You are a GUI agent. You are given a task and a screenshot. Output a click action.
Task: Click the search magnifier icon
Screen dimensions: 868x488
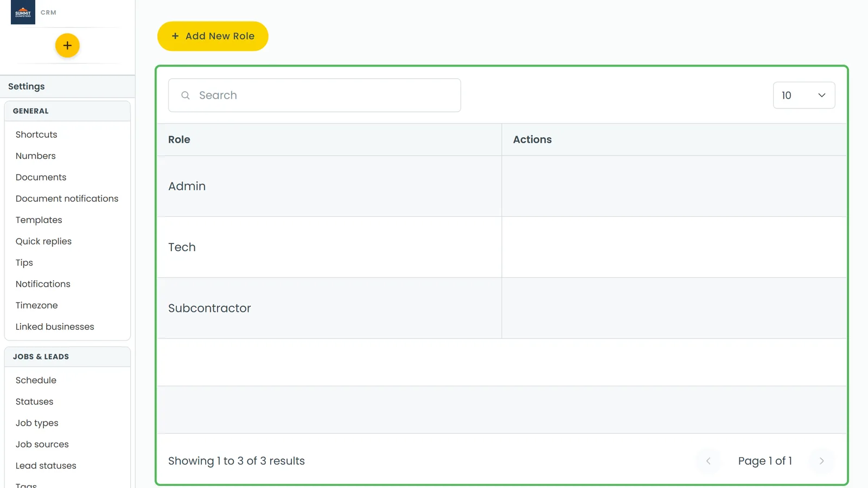click(x=186, y=95)
